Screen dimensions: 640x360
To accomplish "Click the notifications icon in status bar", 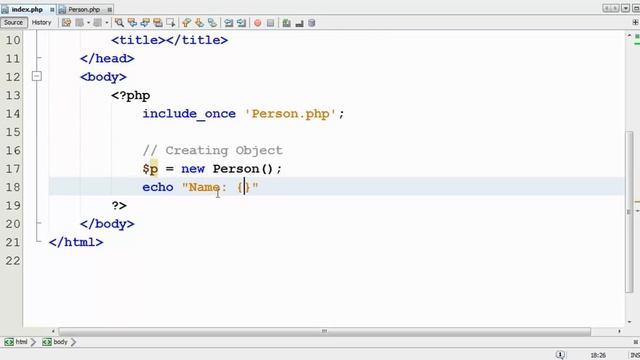I will point(560,355).
